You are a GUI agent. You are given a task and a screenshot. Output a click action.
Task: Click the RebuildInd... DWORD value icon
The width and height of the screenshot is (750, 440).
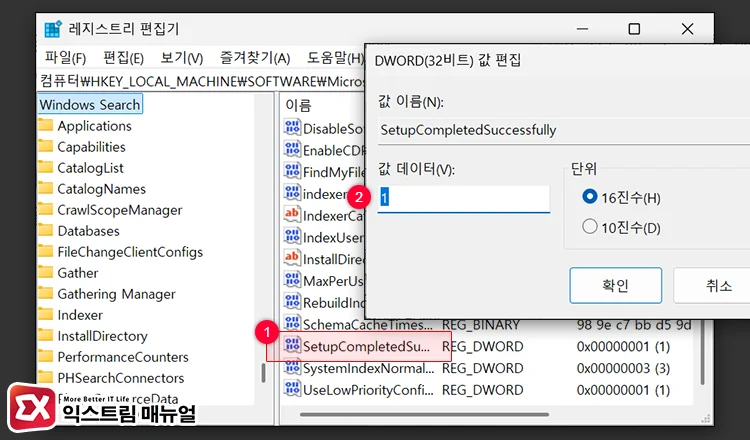[292, 301]
